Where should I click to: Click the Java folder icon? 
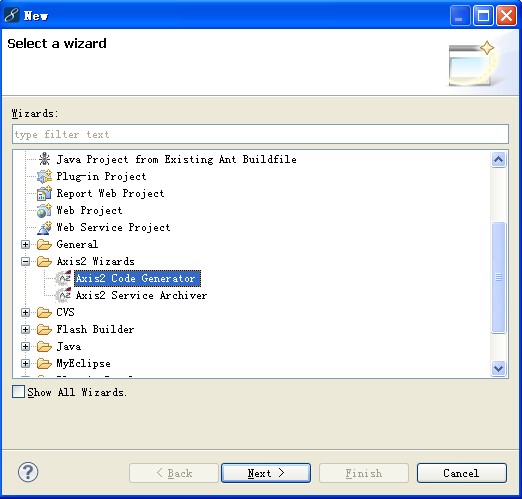[44, 346]
